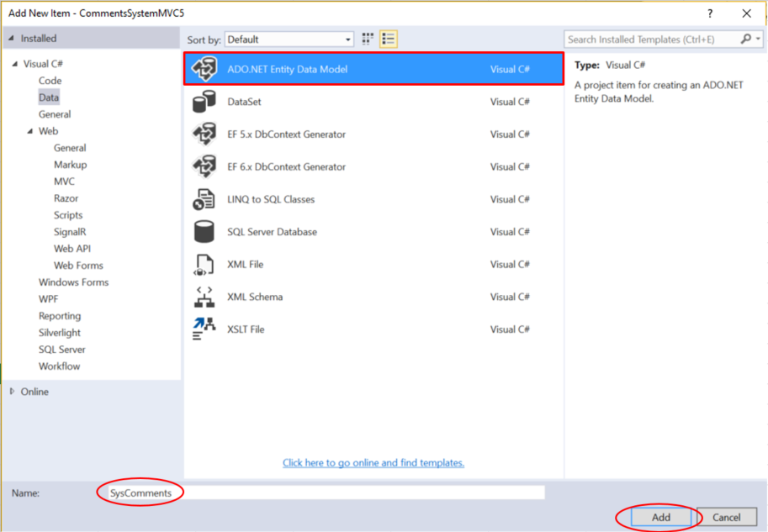This screenshot has height=532, width=768.
Task: Collapse the Web tree node
Action: [x=30, y=130]
